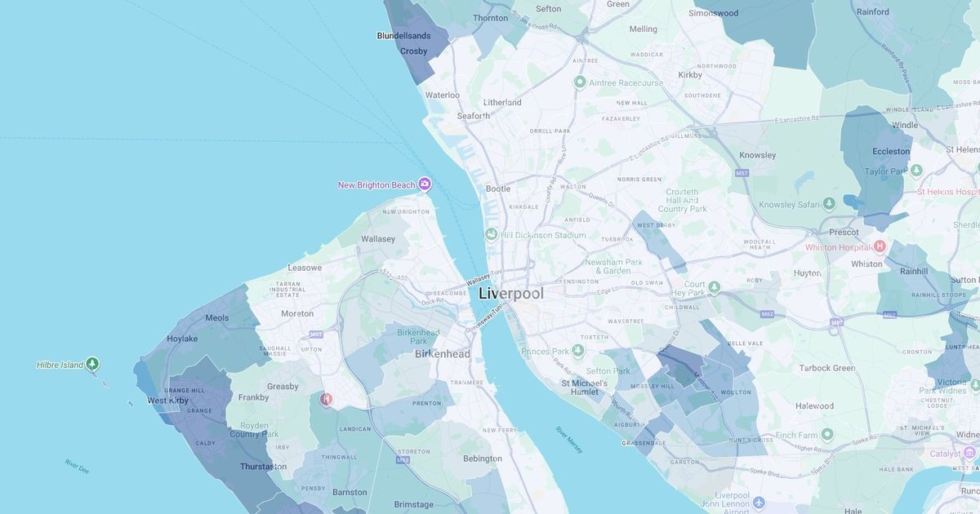Open the Court Hey Park marker
This screenshot has width=980, height=514.
715,287
